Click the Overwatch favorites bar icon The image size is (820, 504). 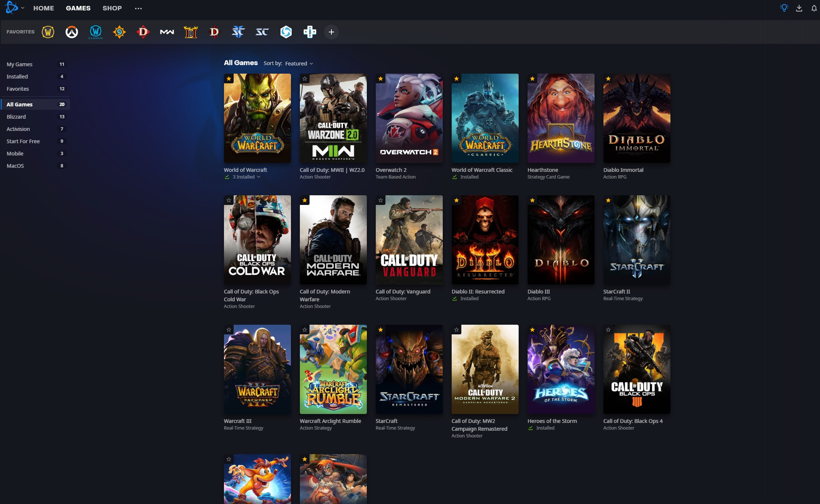[x=72, y=32]
